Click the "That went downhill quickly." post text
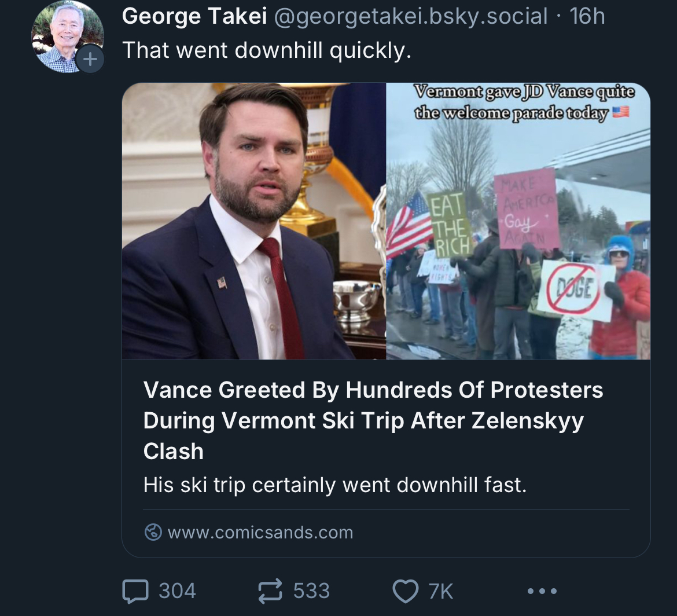Viewport: 677px width, 616px height. click(267, 50)
